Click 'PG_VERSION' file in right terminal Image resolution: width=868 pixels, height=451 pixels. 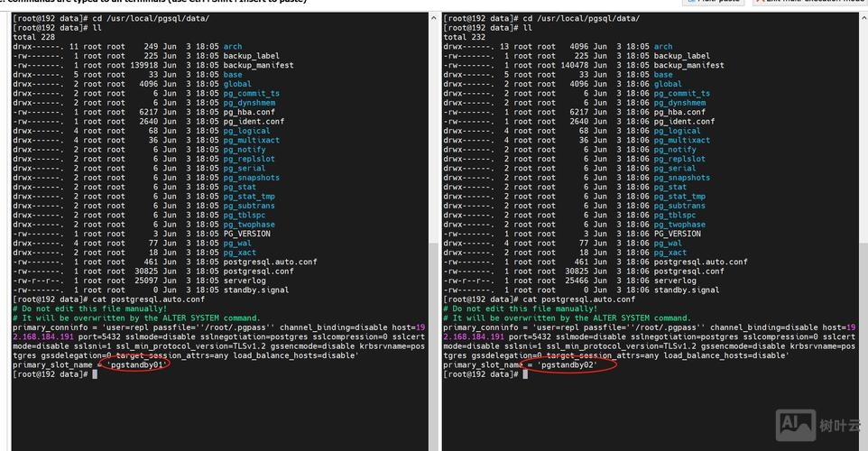coord(679,234)
